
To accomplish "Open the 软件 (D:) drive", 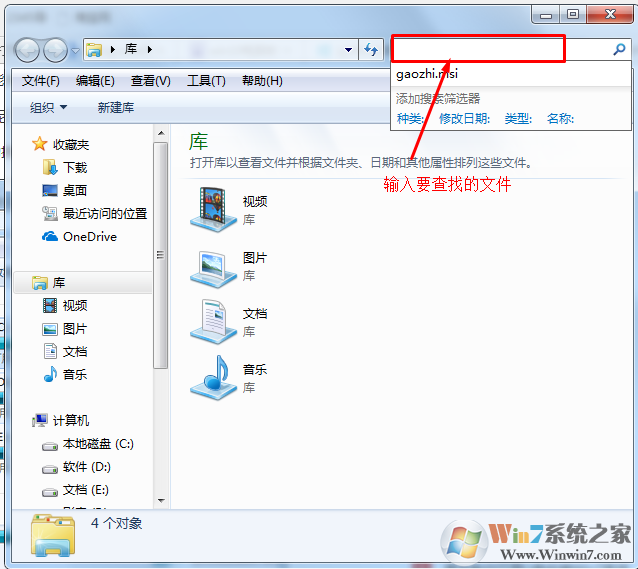I will [x=87, y=467].
